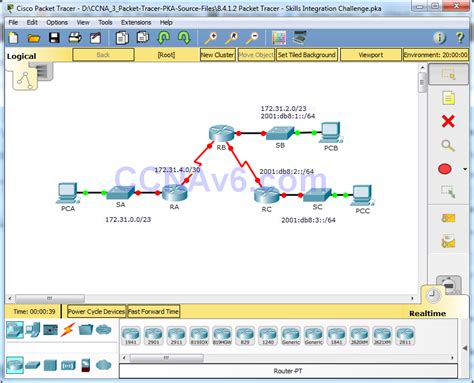Click the Zoom In magnifier icon

click(x=211, y=38)
